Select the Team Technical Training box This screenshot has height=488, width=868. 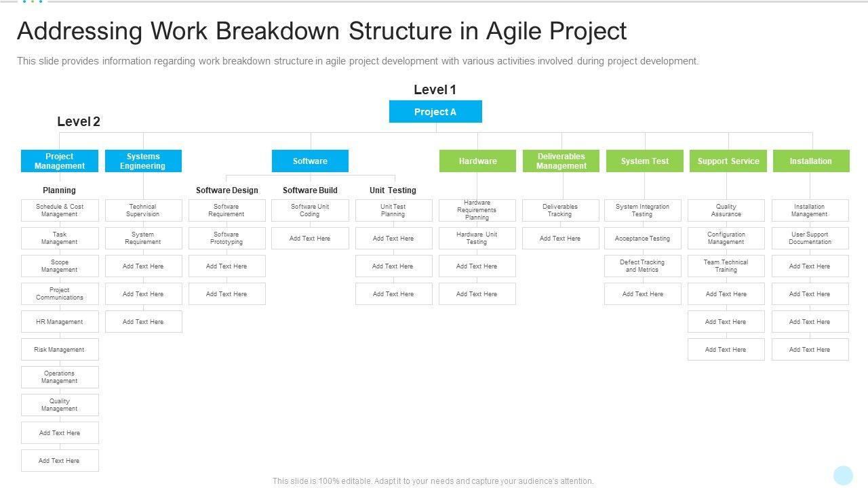tap(726, 266)
